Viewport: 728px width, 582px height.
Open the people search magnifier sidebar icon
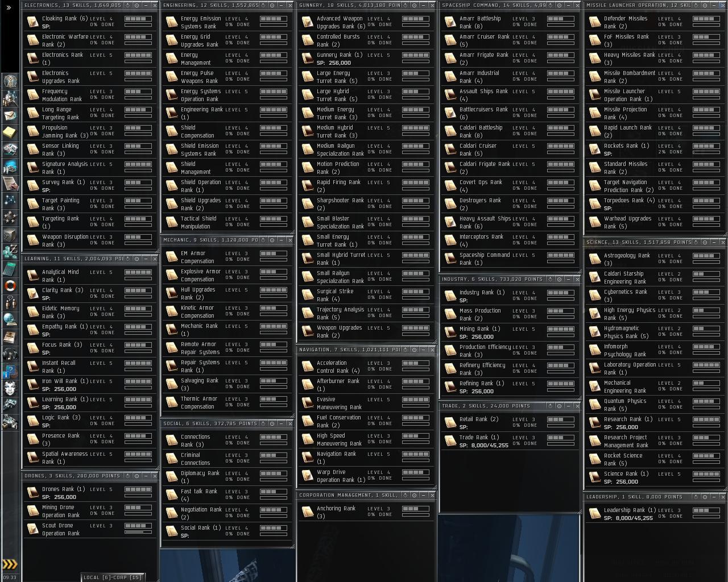(x=10, y=98)
